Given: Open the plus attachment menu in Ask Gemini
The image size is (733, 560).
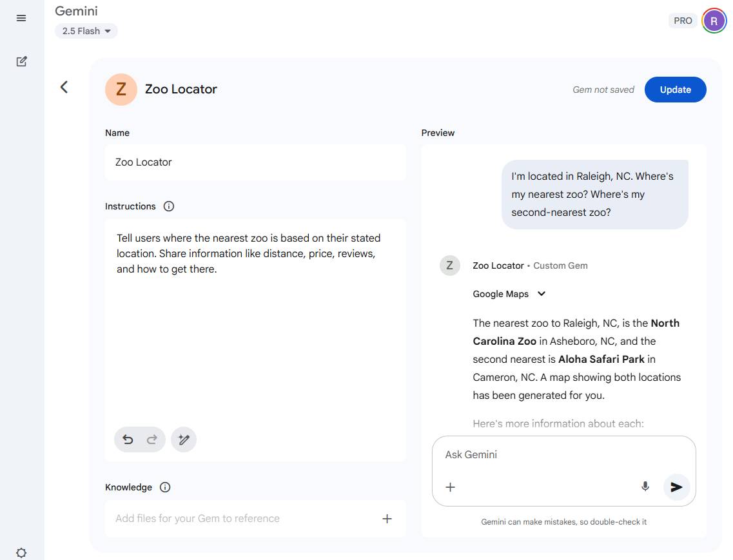Looking at the screenshot, I should pyautogui.click(x=451, y=487).
